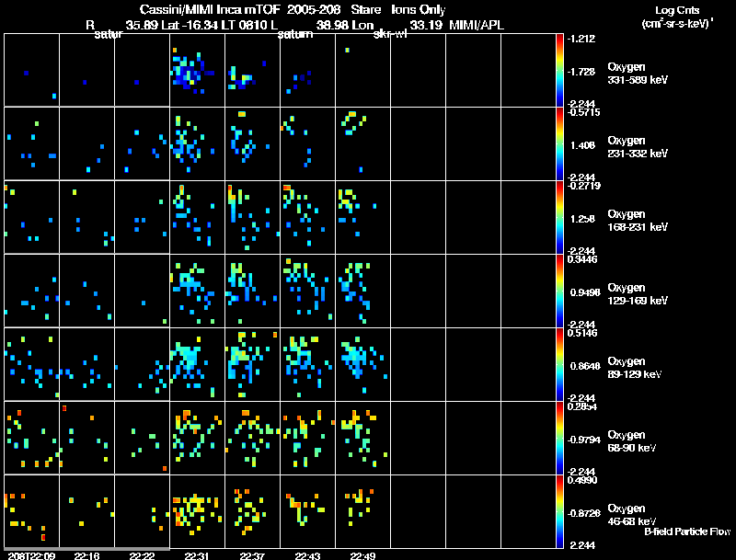Click the -0.5715 color scale value
736x560 pixels.
coord(582,112)
